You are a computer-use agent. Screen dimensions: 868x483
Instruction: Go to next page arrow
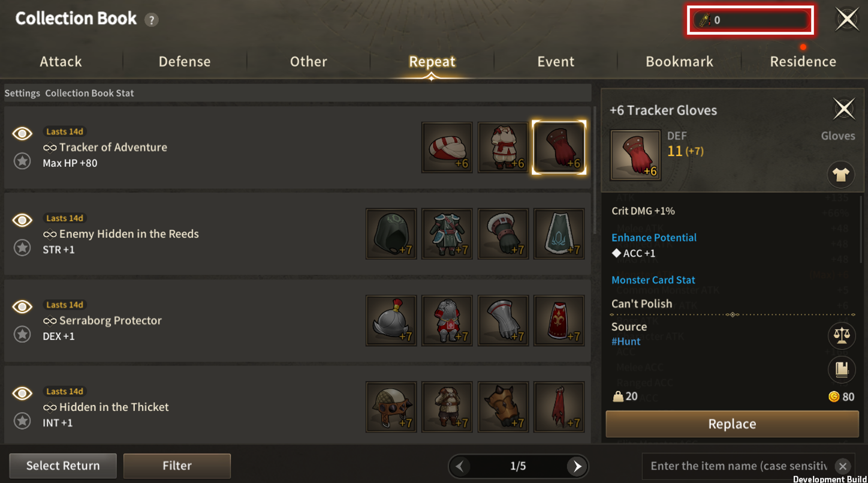click(577, 466)
